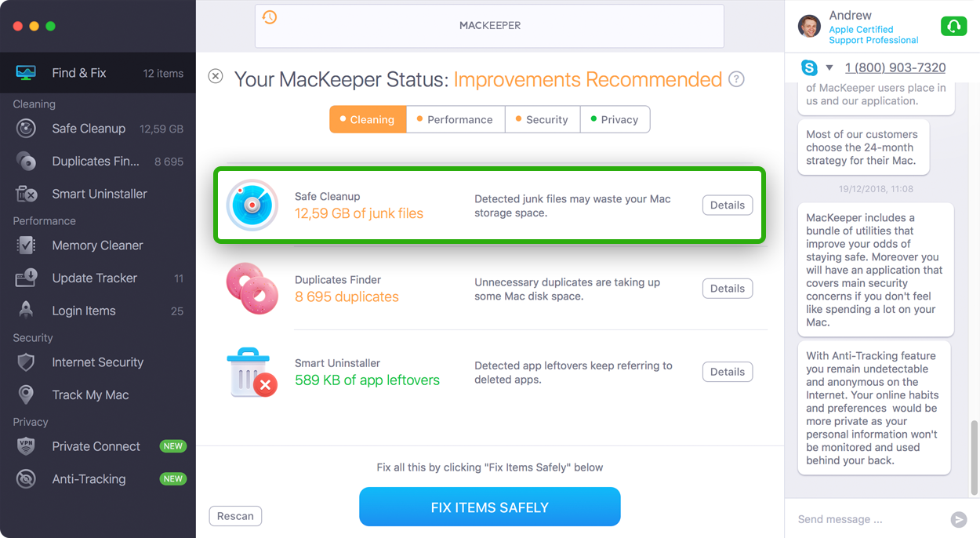Open the Internet Security shield icon
This screenshot has height=538, width=980.
26,362
